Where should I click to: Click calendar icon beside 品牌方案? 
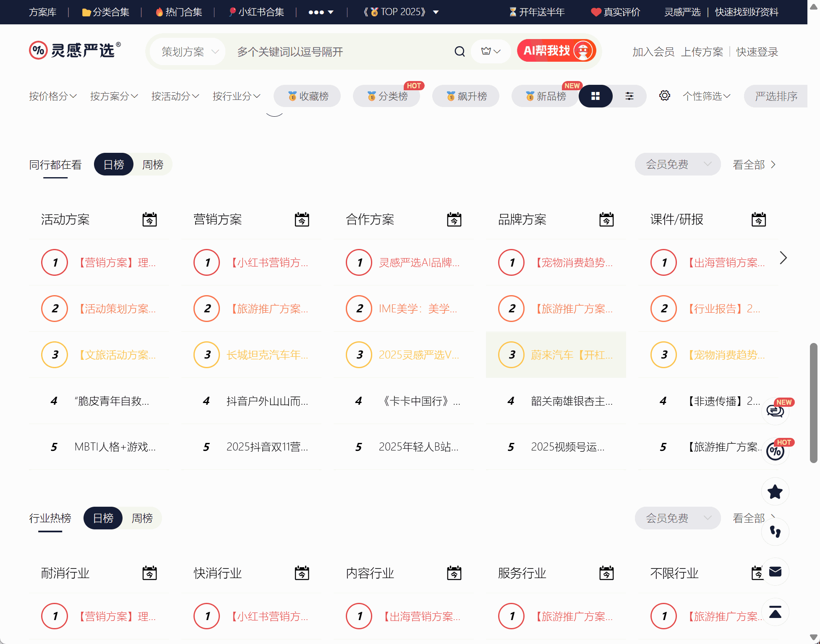606,220
